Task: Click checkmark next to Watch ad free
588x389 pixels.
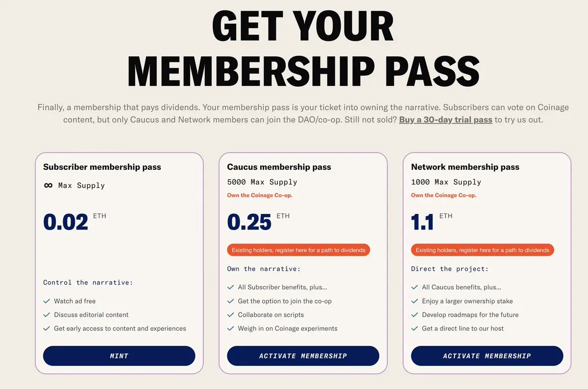Action: coord(47,301)
